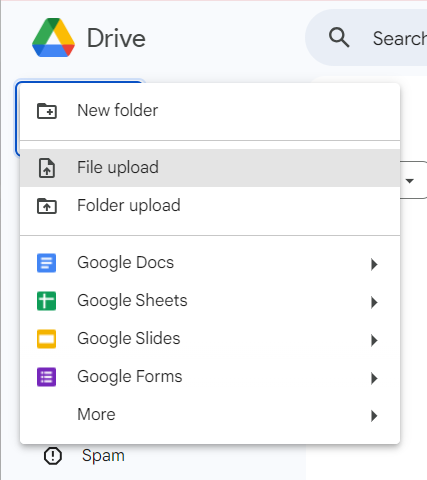Click the green Google Sheets icon

coord(46,301)
